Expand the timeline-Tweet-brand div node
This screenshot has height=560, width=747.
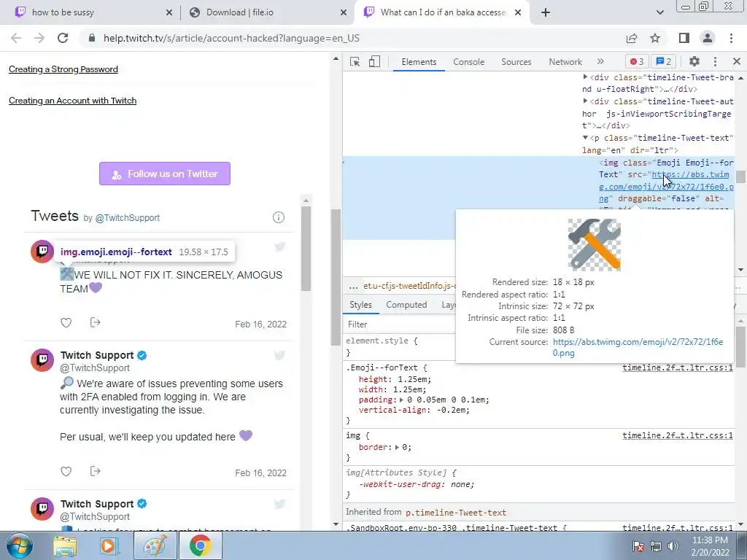pyautogui.click(x=585, y=77)
